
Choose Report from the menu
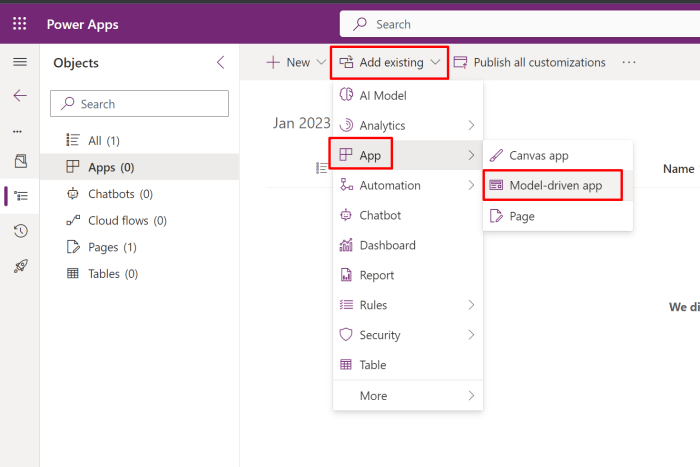[408, 275]
